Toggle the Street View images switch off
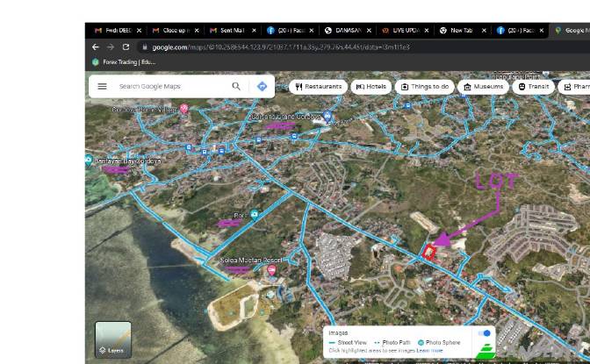 click(x=484, y=333)
